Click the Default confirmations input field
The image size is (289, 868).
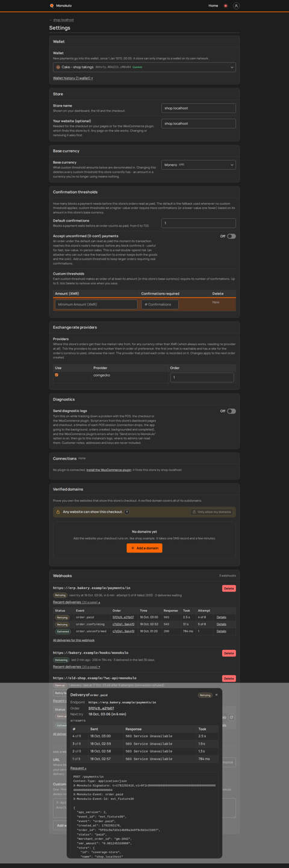pos(198,223)
